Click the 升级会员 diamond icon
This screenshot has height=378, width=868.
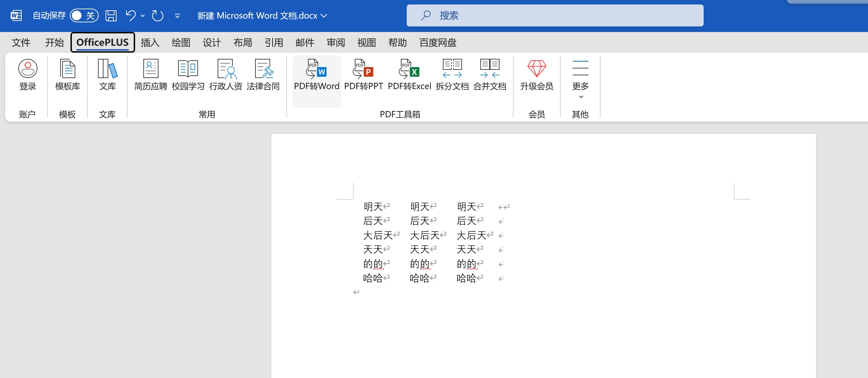coord(536,69)
